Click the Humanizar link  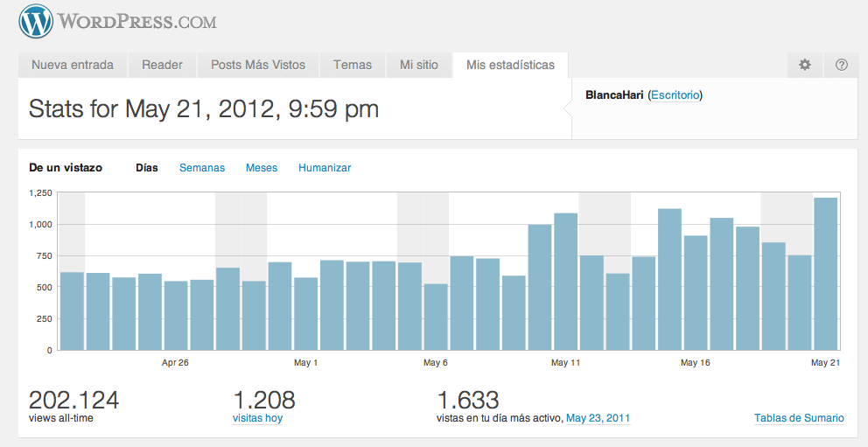click(x=325, y=168)
